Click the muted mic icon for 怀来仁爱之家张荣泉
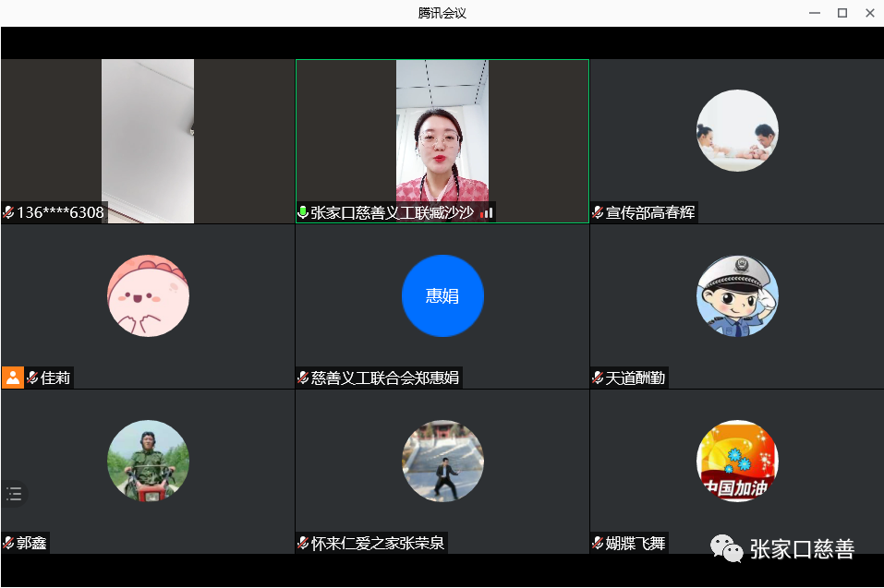Viewport: 884px width, 588px height. pyautogui.click(x=303, y=543)
